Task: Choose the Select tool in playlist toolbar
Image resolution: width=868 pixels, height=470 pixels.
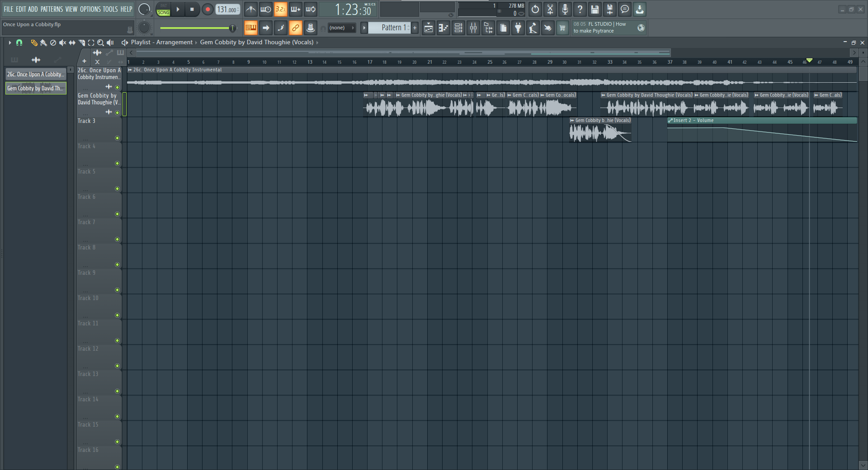Action: [x=91, y=42]
